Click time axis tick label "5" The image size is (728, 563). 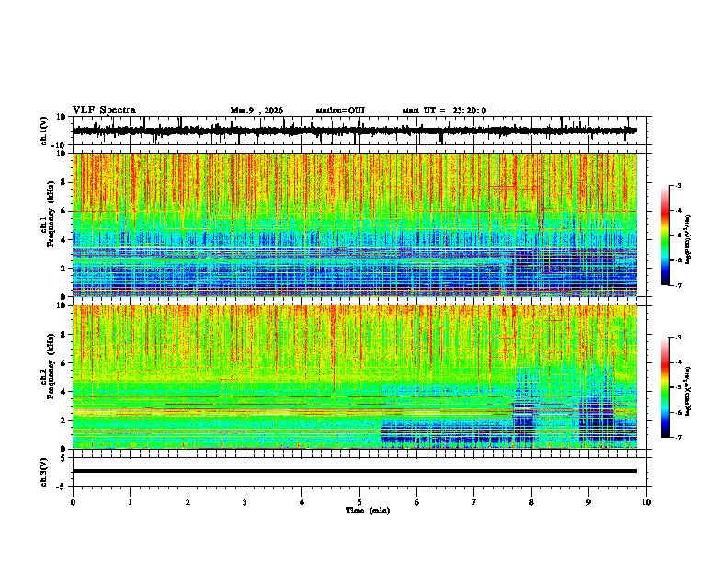coord(359,502)
